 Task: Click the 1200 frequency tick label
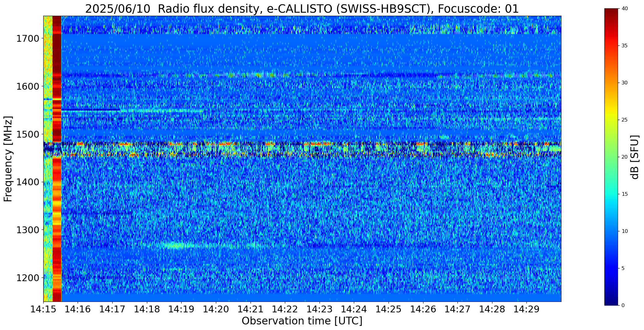pyautogui.click(x=28, y=278)
